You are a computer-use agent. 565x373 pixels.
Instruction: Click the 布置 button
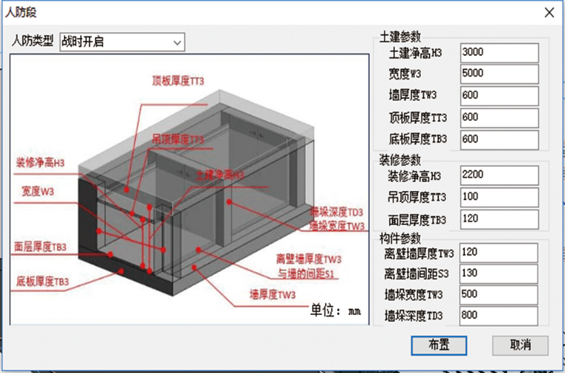439,345
